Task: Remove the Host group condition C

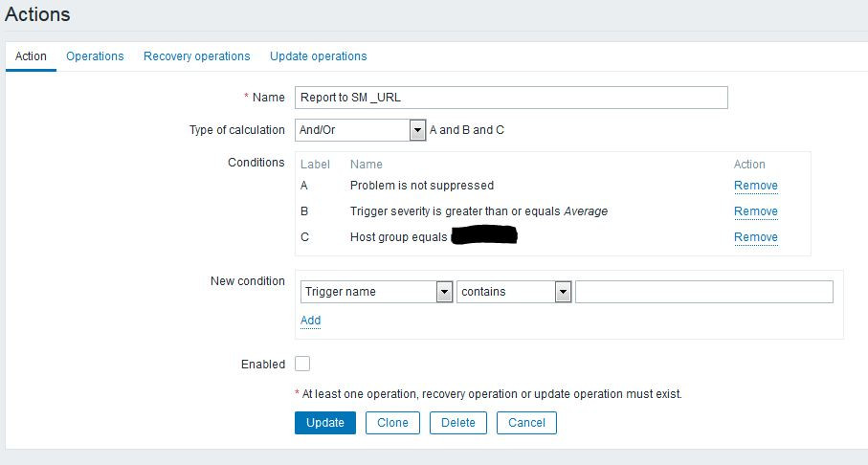Action: coord(755,237)
